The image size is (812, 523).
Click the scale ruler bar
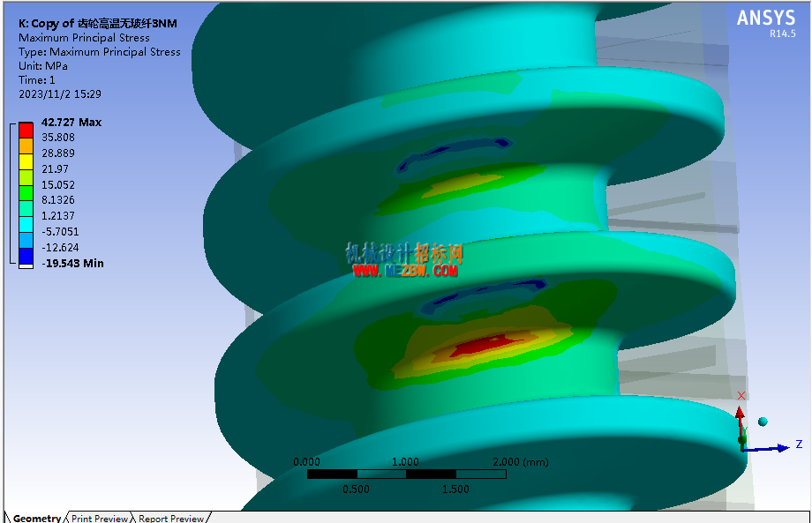(x=407, y=474)
